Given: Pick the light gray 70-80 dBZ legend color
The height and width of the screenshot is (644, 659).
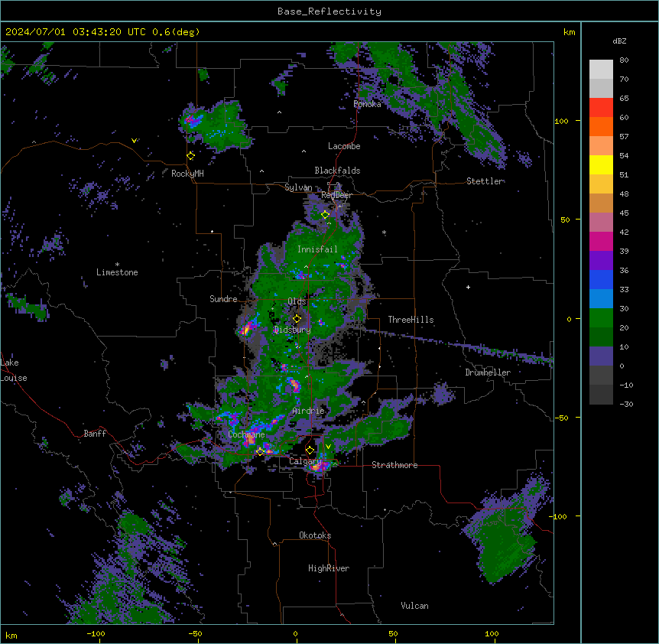Looking at the screenshot, I should pyautogui.click(x=601, y=70).
